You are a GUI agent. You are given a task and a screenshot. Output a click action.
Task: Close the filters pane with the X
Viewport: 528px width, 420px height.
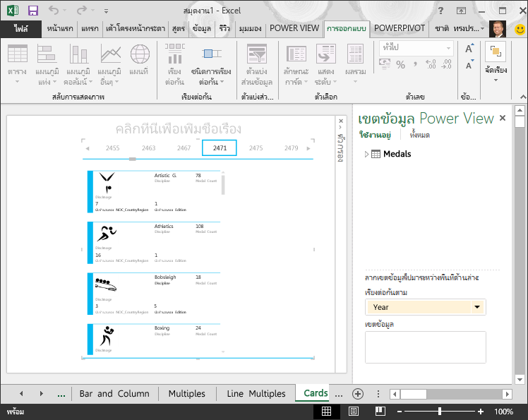coord(341,121)
